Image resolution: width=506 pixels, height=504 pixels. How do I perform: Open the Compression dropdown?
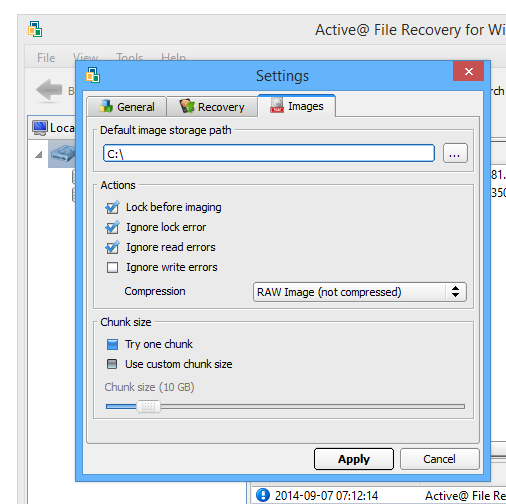[x=360, y=292]
